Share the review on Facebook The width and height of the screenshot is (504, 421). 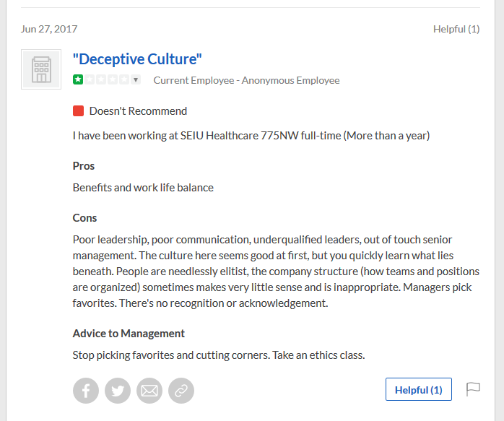[x=86, y=391]
